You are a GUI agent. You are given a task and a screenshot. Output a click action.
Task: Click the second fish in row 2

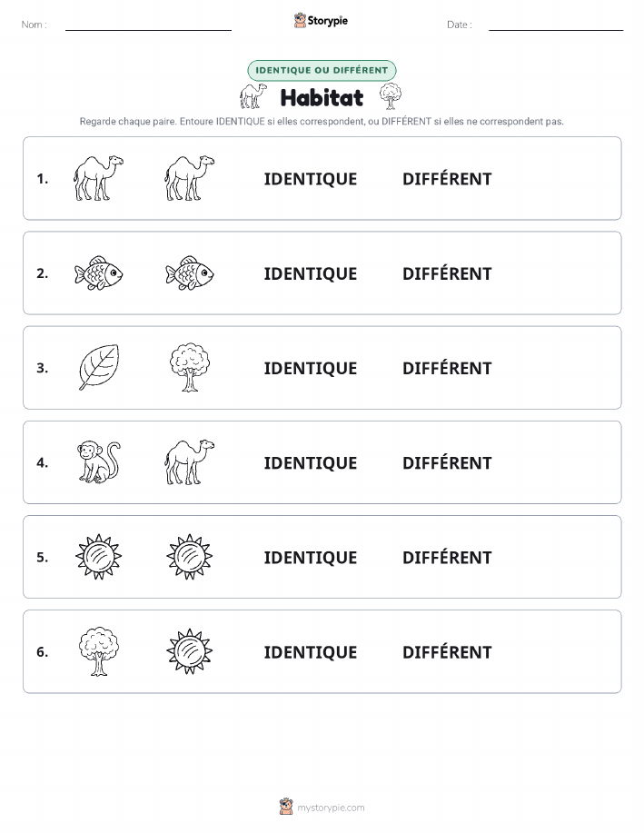pos(190,273)
